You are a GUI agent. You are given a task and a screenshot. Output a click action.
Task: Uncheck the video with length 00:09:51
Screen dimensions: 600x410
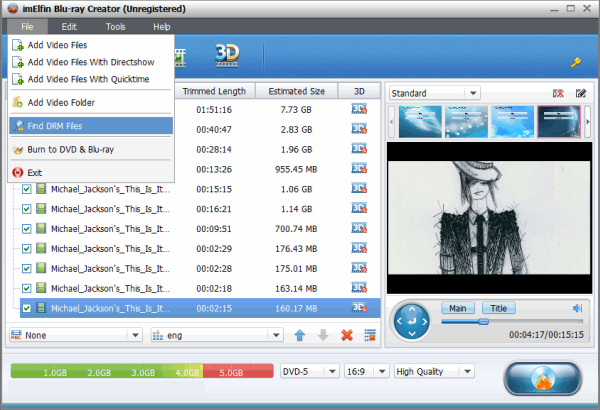coord(26,229)
